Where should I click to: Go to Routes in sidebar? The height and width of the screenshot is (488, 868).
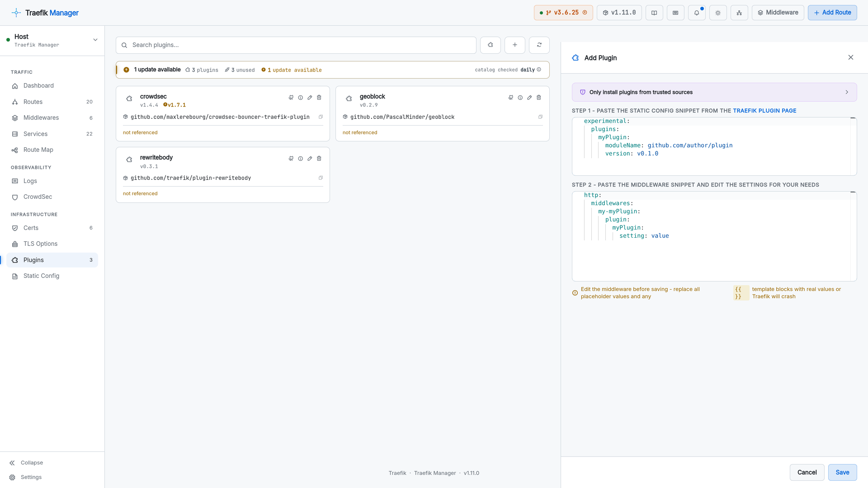point(52,102)
